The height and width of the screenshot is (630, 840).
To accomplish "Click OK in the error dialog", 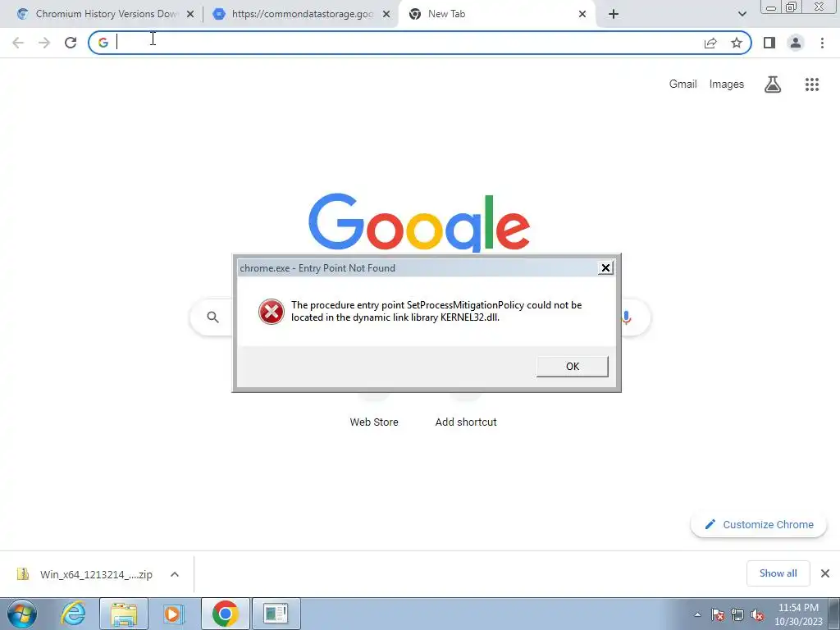I will pos(572,367).
